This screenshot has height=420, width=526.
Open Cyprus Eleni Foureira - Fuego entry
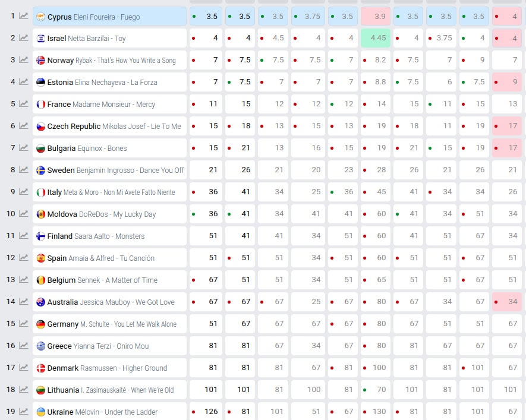point(109,16)
